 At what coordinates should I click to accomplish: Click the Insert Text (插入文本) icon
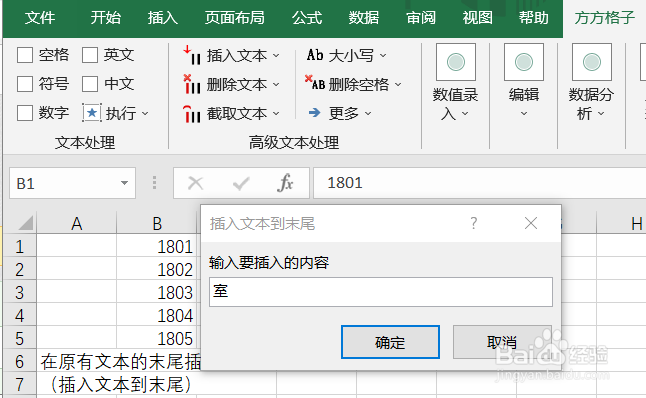pyautogui.click(x=192, y=55)
